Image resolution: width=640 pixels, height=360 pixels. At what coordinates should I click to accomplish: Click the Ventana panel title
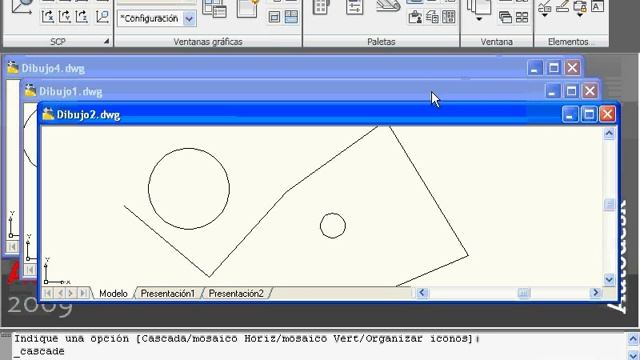(496, 42)
